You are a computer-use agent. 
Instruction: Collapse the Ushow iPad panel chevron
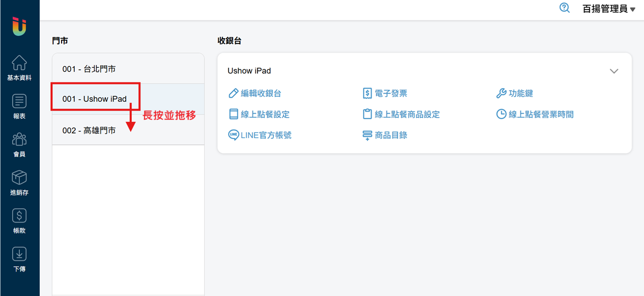coord(614,71)
